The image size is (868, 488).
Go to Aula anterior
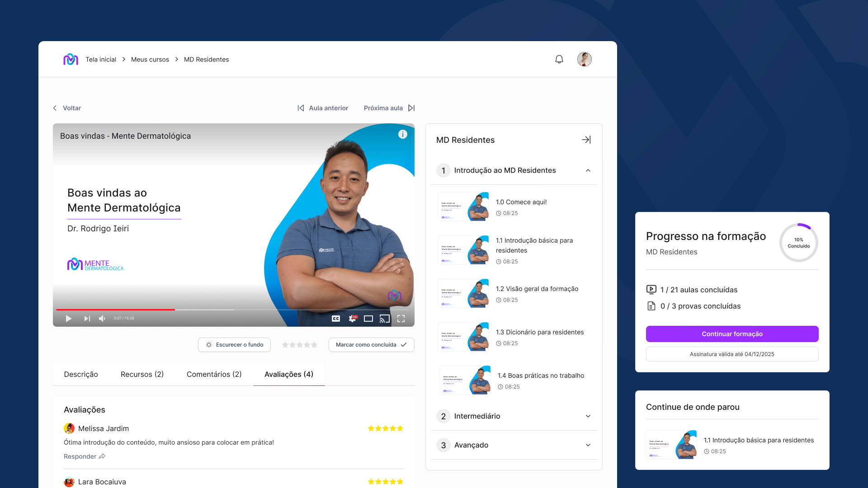pyautogui.click(x=323, y=108)
